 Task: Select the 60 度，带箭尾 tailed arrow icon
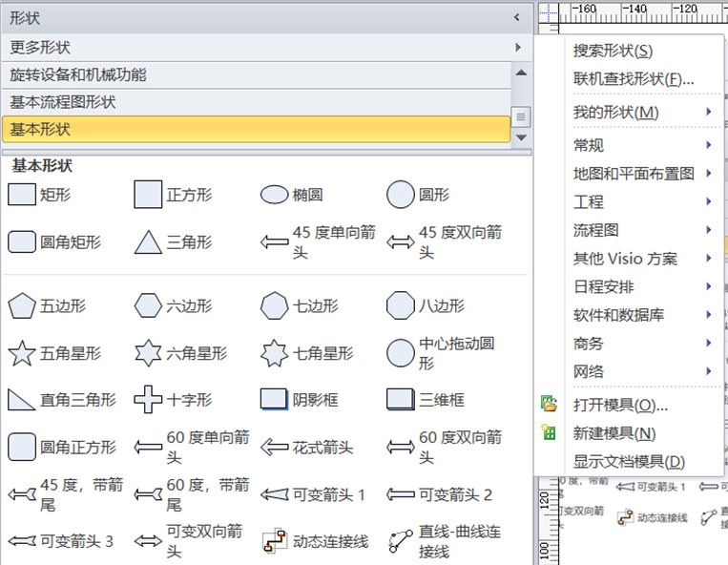click(x=148, y=494)
